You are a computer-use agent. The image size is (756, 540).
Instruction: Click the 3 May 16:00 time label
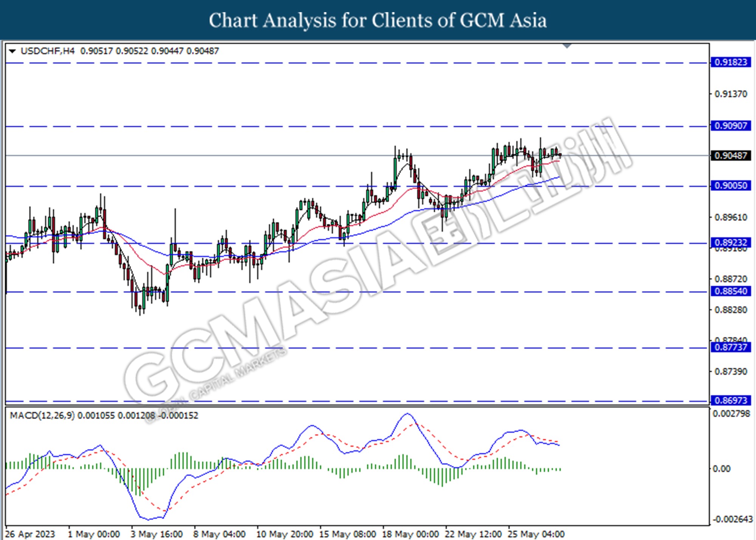[156, 534]
